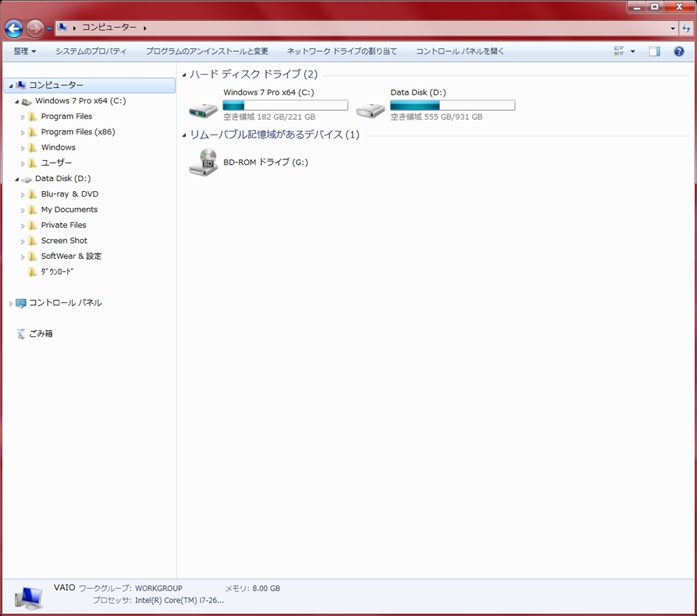697x616 pixels.
Task: Click the コントロール パネル icon
Action: 21,303
